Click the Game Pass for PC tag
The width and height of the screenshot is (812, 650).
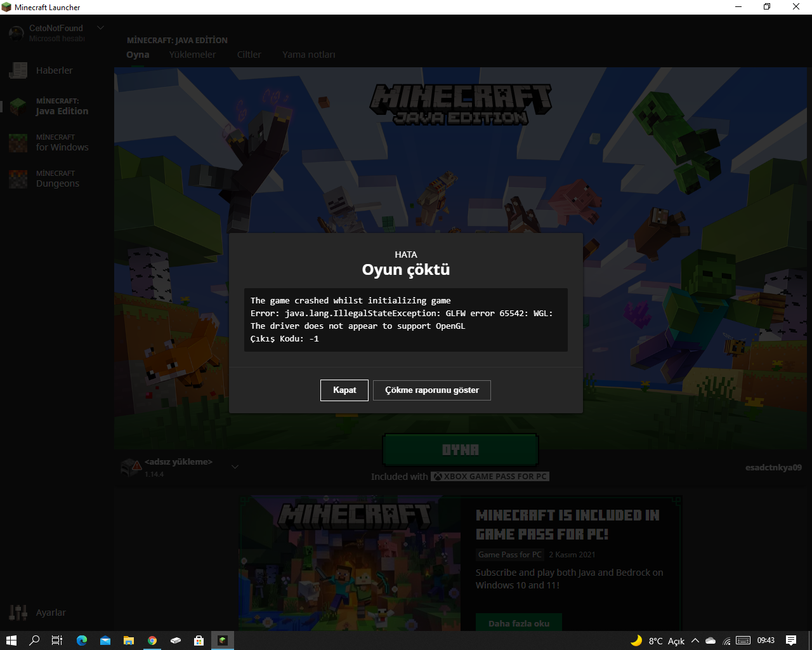click(510, 555)
